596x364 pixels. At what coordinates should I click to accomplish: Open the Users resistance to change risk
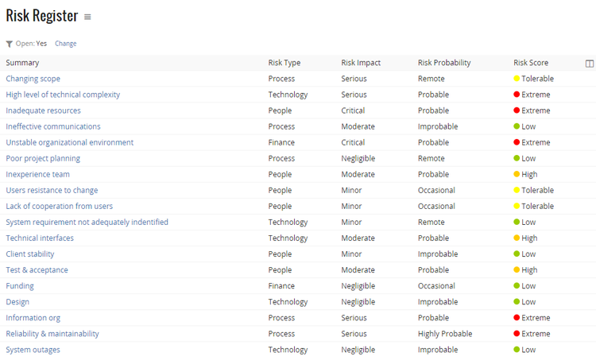[52, 191]
